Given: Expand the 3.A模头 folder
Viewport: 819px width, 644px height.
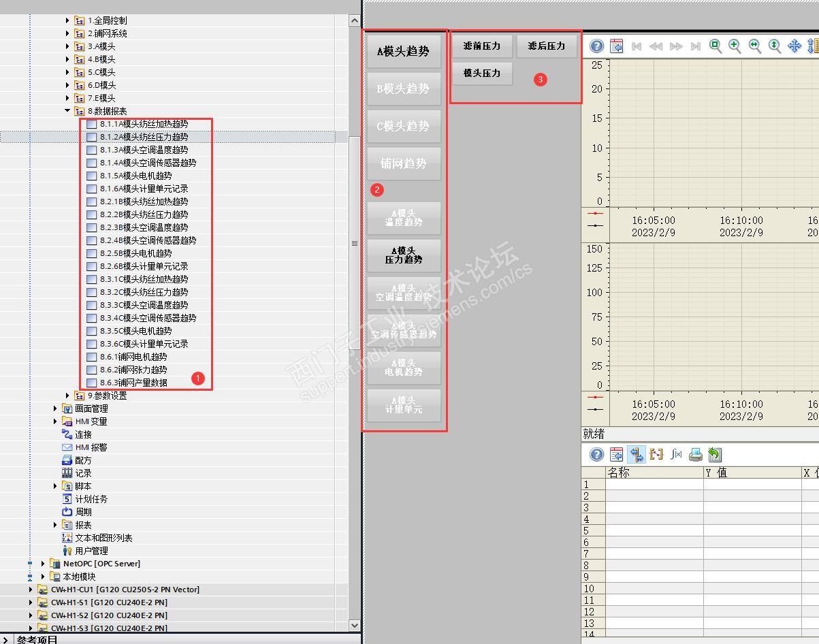Looking at the screenshot, I should (67, 46).
